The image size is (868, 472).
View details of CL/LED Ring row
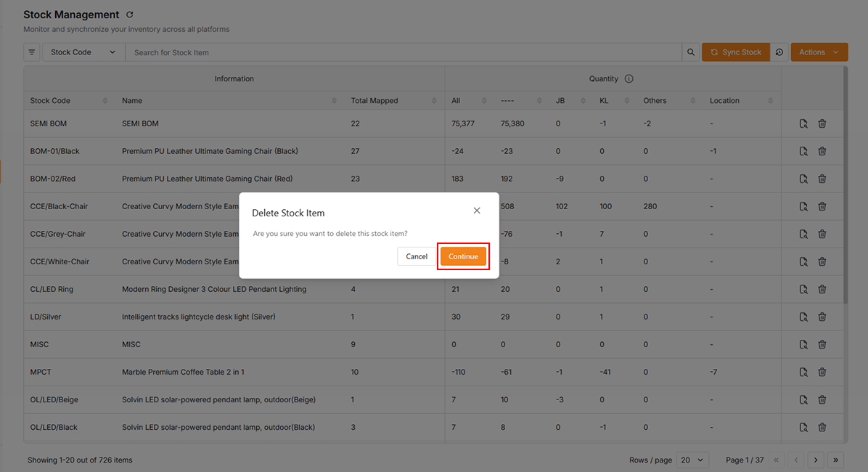pos(803,289)
